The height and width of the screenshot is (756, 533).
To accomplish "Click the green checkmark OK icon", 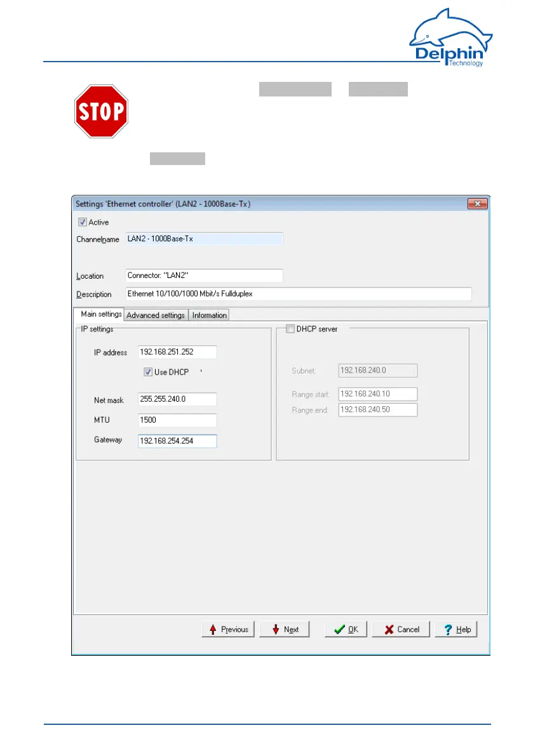I will (x=340, y=629).
